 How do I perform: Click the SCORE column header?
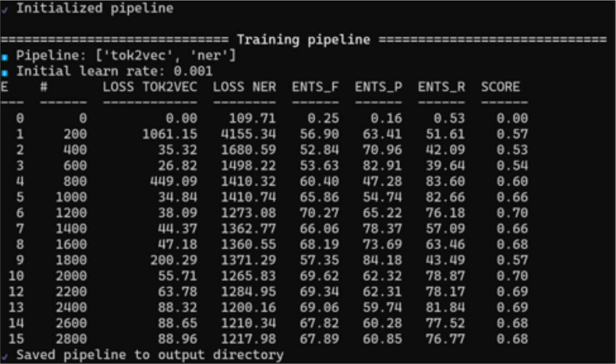point(500,87)
